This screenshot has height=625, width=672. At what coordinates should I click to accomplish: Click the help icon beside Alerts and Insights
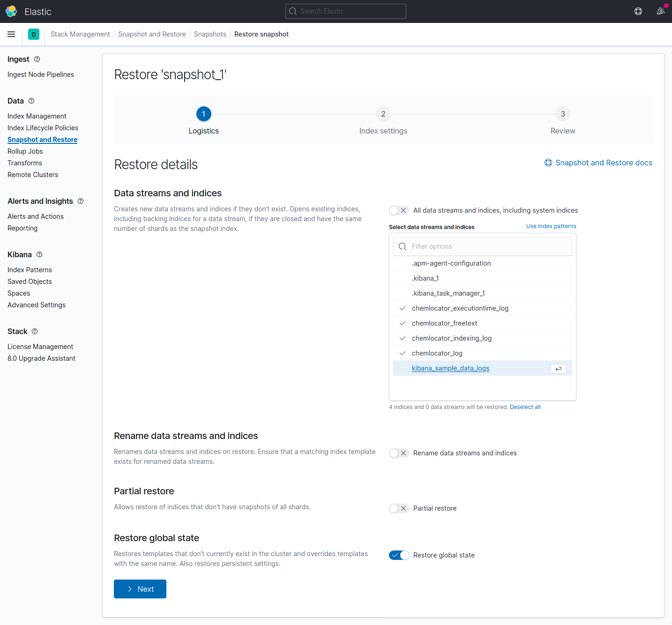click(x=81, y=201)
